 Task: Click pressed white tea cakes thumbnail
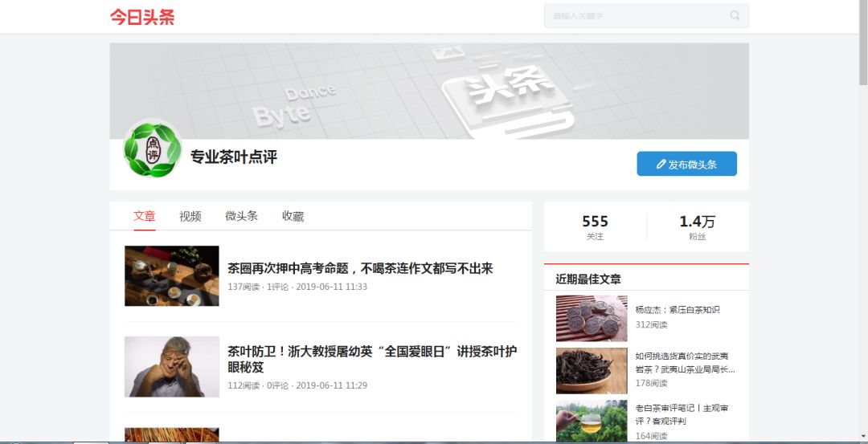(x=592, y=319)
